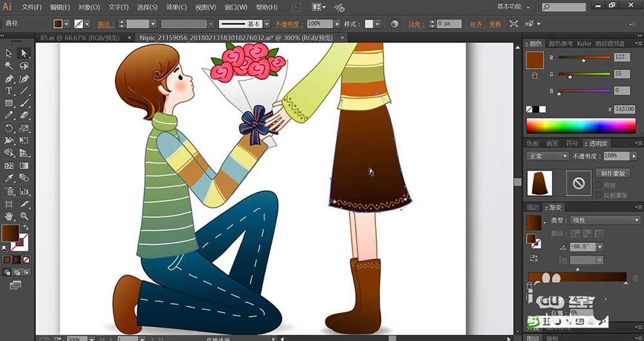This screenshot has height=341, width=644.
Task: Select the Pen tool
Action: pyautogui.click(x=8, y=79)
